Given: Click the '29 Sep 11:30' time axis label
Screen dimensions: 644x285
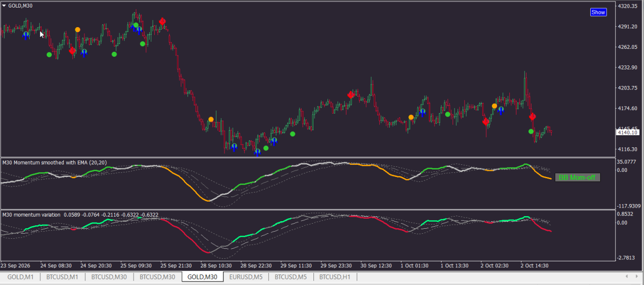Looking at the screenshot, I should point(296,266).
